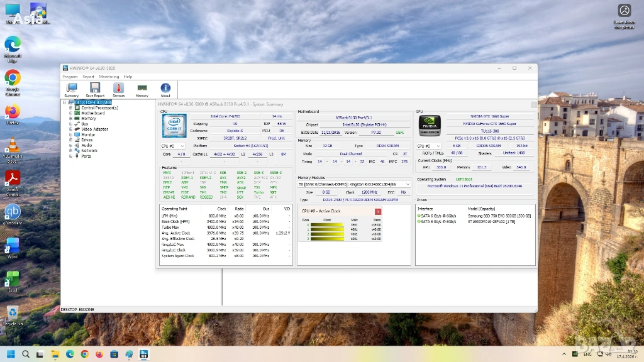The width and height of the screenshot is (644, 362).
Task: Open the CPU #0 selector dropdown
Action: click(x=173, y=146)
